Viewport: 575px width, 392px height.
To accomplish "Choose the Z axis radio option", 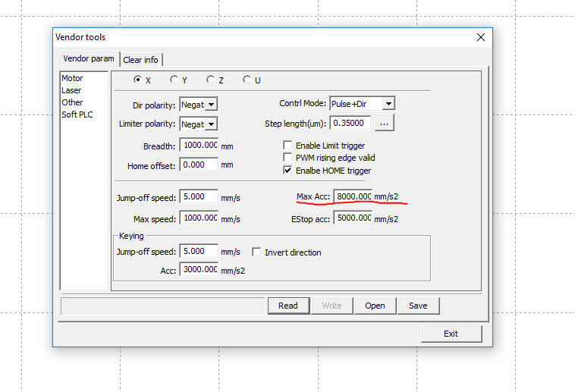I will tap(210, 80).
